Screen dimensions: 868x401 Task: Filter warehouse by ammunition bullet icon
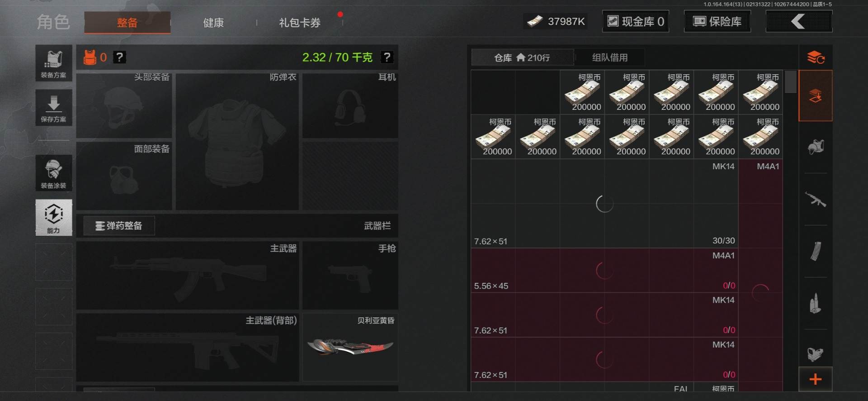click(816, 303)
